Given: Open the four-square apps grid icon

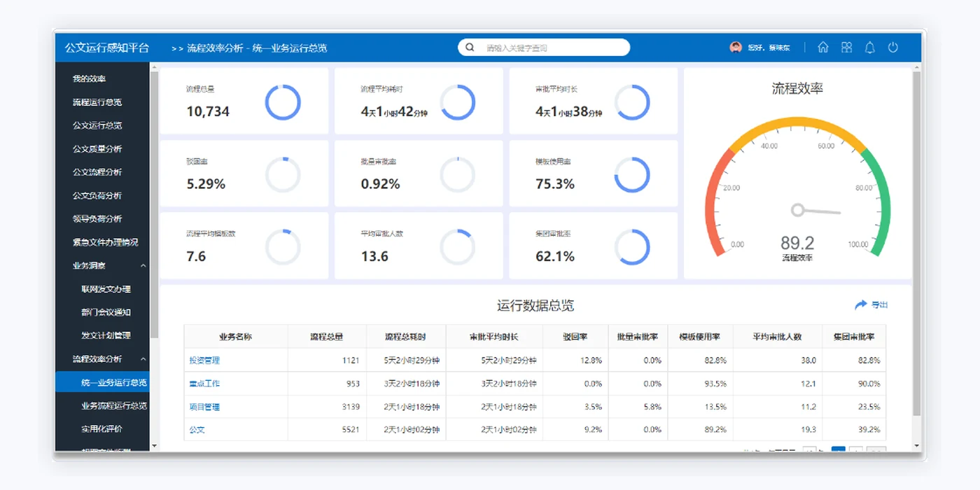Looking at the screenshot, I should (847, 48).
